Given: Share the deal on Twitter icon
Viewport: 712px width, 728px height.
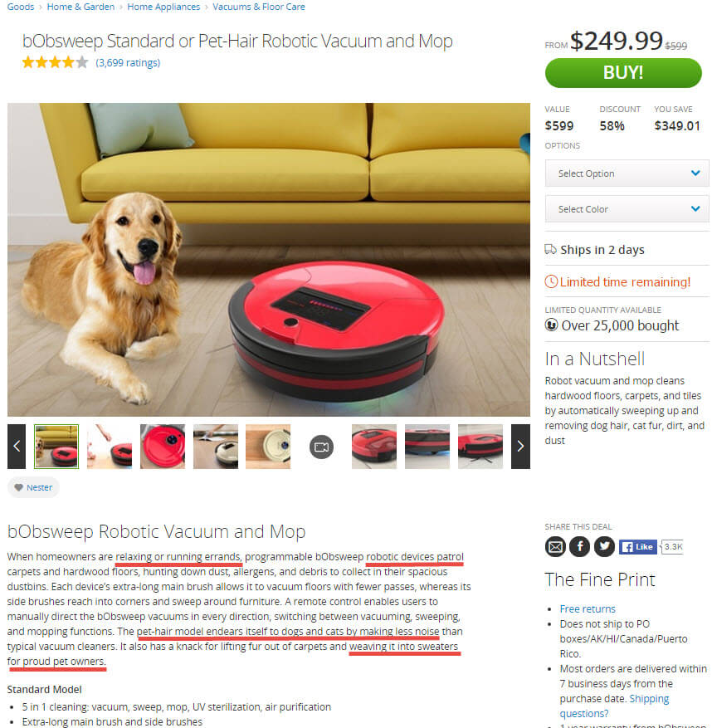Looking at the screenshot, I should point(604,546).
